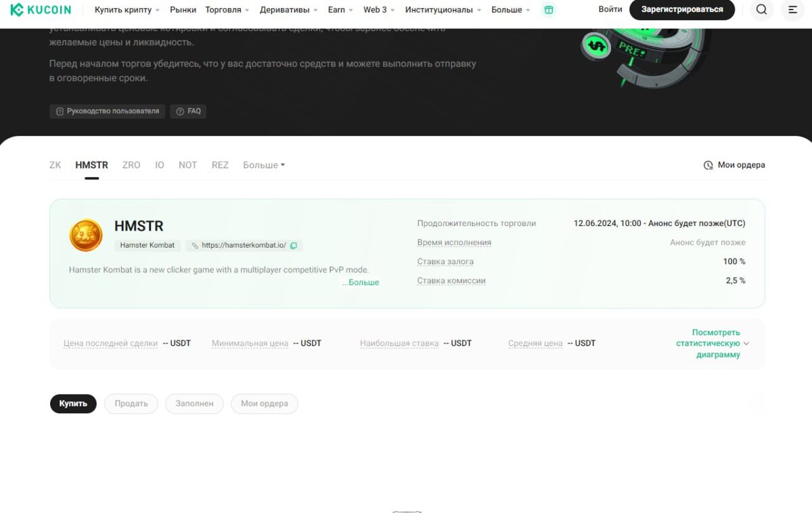812x513 pixels.
Task: Expand the Web 3 dropdown
Action: (x=379, y=10)
